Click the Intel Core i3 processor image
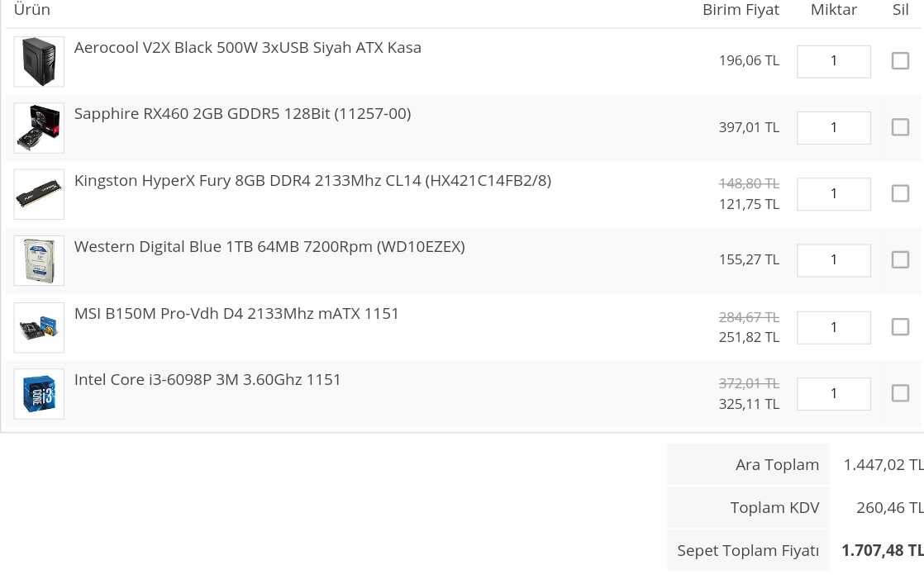This screenshot has width=924, height=584. [39, 394]
